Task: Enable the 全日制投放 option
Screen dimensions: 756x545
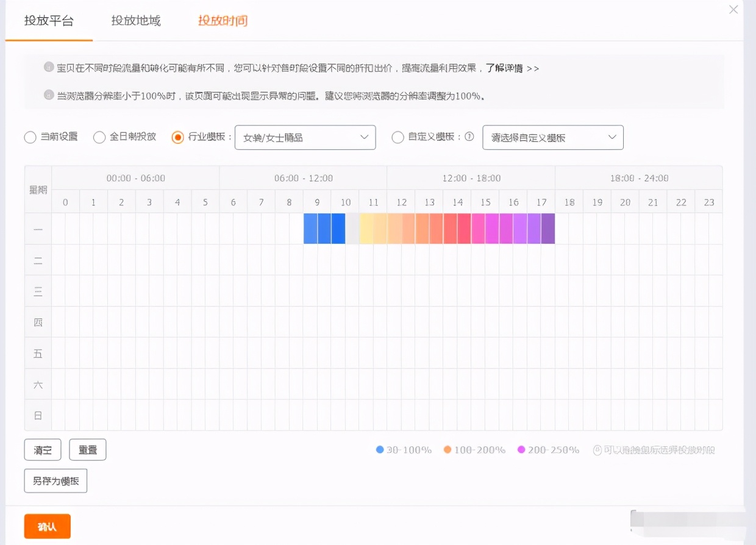Action: (99, 137)
